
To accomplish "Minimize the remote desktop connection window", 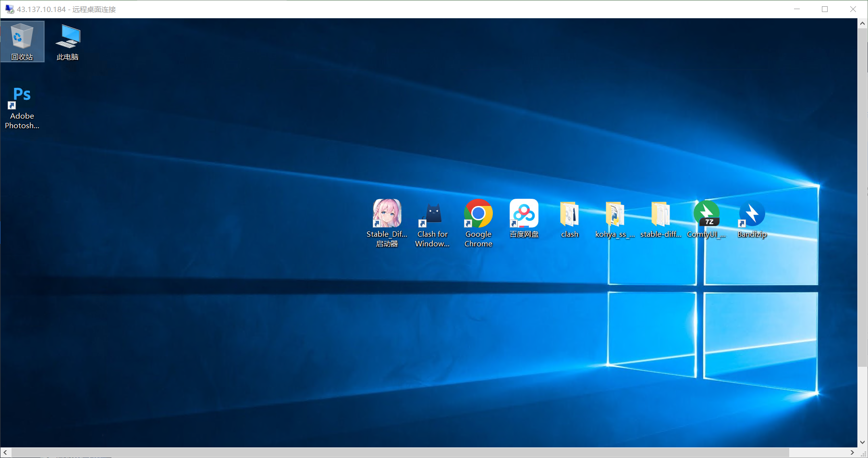I will pyautogui.click(x=797, y=9).
